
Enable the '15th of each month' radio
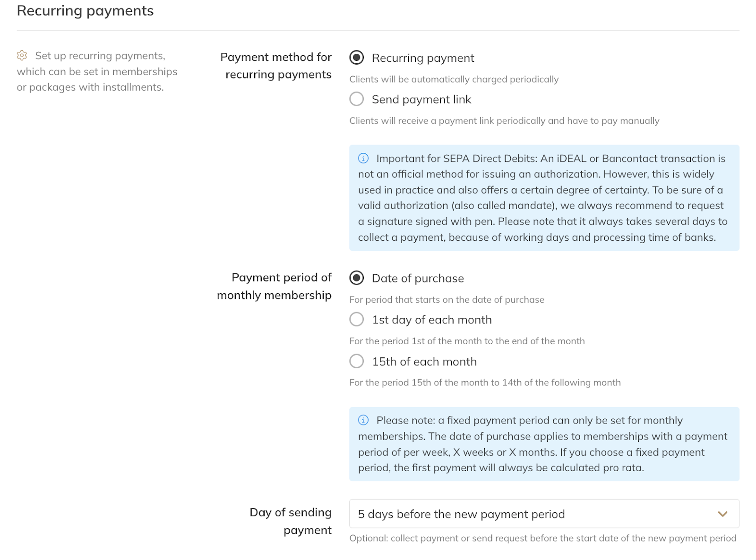click(357, 361)
